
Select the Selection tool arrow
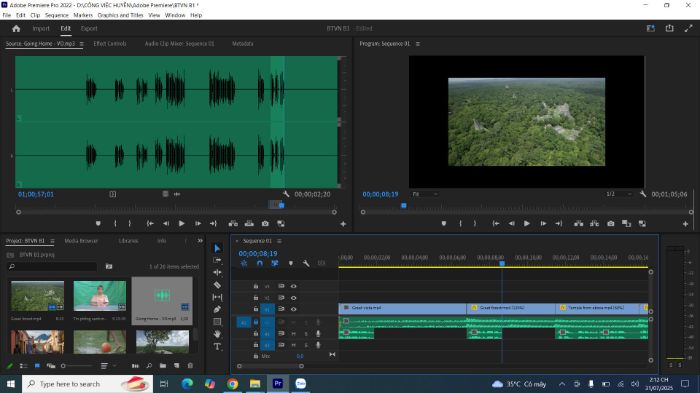pyautogui.click(x=217, y=248)
